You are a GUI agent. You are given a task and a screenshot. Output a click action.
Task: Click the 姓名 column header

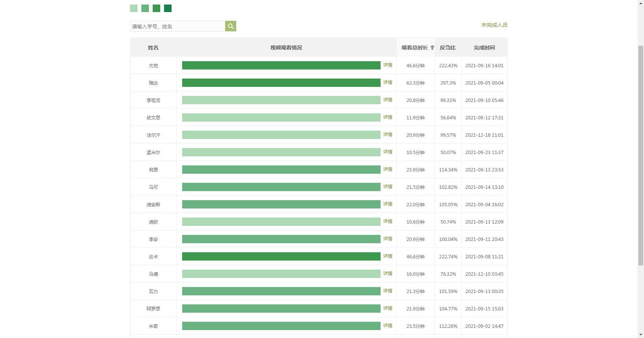point(153,48)
